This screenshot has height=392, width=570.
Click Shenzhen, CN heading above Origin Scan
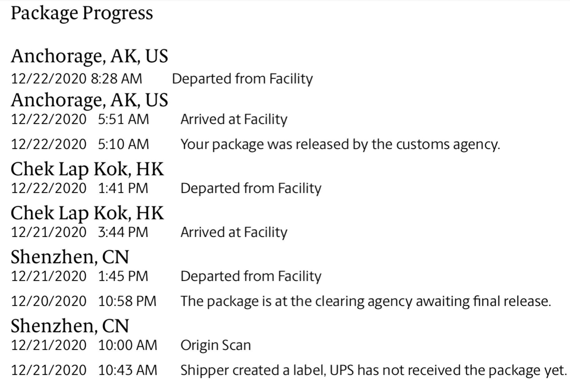coord(70,326)
